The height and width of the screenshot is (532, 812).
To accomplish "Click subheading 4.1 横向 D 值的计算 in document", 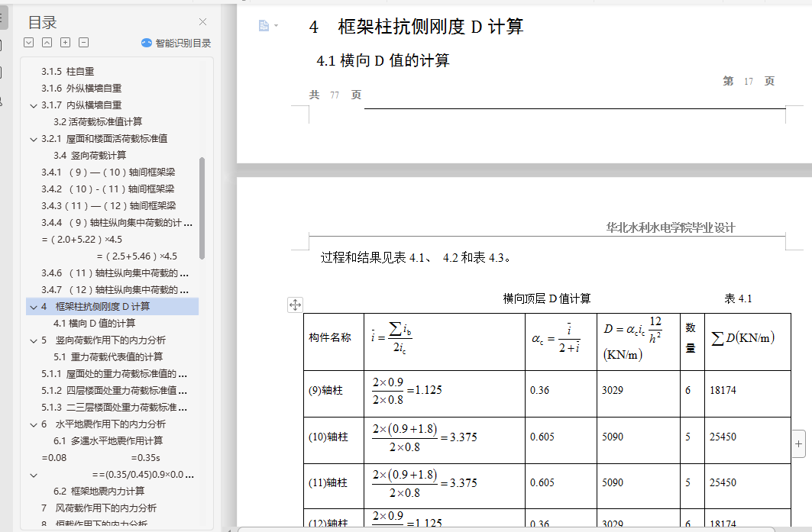I will (383, 60).
